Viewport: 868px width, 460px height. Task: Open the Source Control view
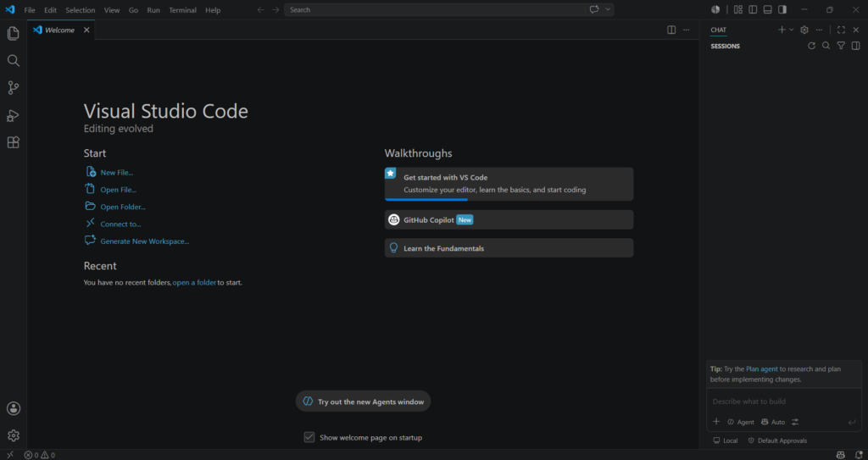(14, 87)
